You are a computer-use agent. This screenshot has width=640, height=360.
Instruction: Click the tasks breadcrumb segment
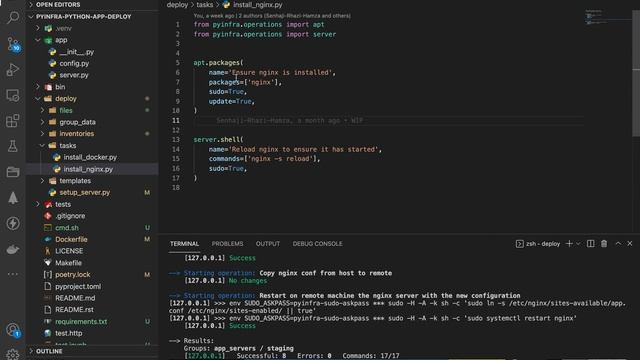tap(204, 5)
